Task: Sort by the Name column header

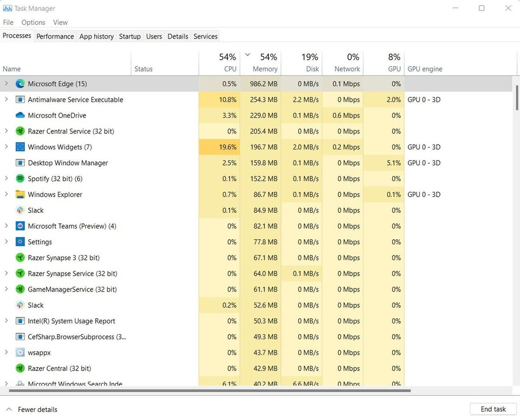Action: 66,63
